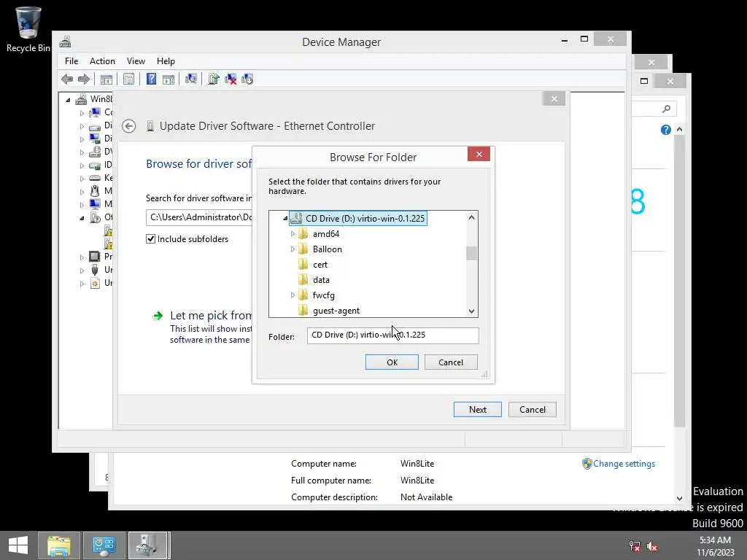Screen dimensions: 747x560
Task: Toggle the Include subfolders checkbox
Action: pyautogui.click(x=150, y=239)
